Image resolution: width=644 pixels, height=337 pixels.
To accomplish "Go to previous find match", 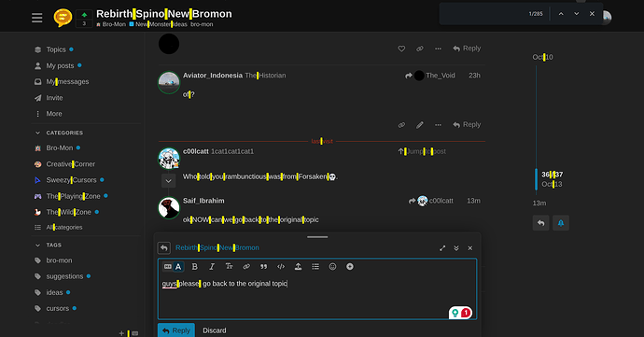I will point(561,14).
